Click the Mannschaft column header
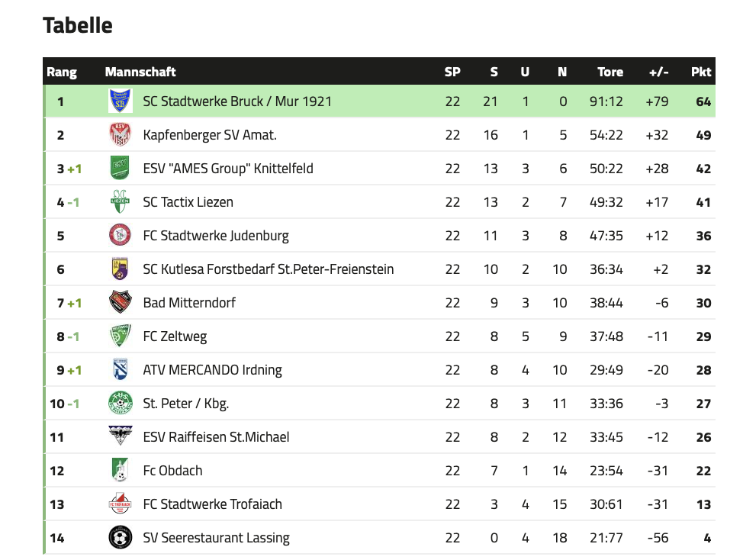Image resolution: width=743 pixels, height=560 pixels. click(140, 72)
